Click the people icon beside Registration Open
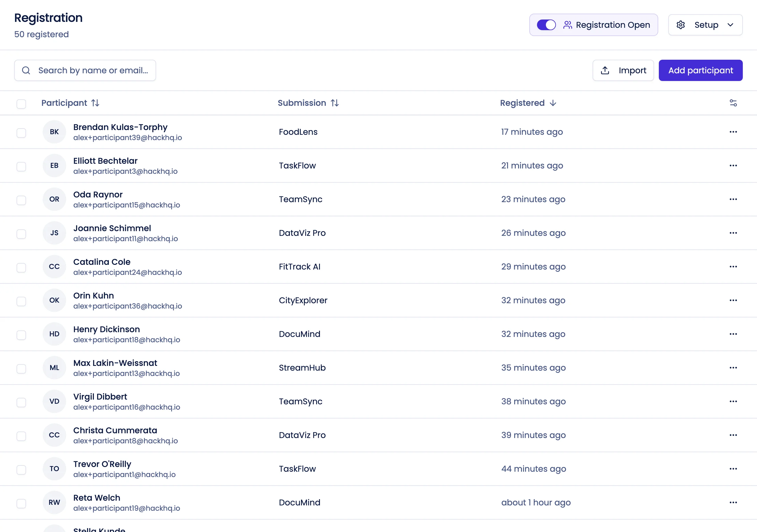 (x=568, y=25)
